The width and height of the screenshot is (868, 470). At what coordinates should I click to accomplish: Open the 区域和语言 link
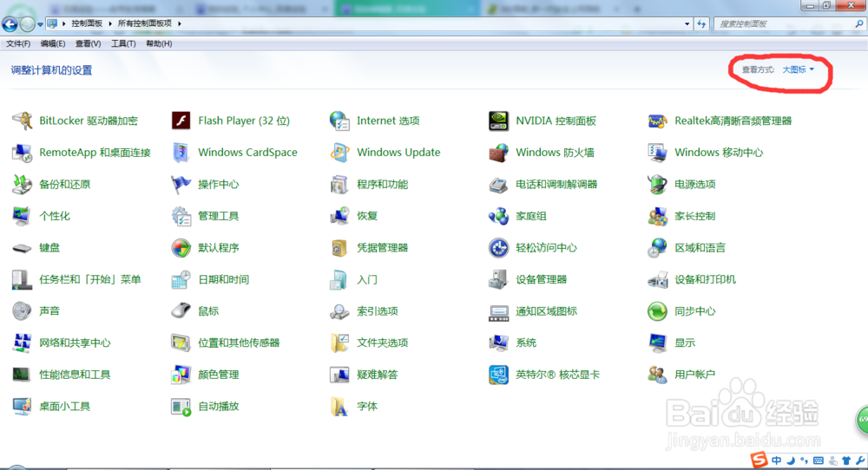coord(700,248)
